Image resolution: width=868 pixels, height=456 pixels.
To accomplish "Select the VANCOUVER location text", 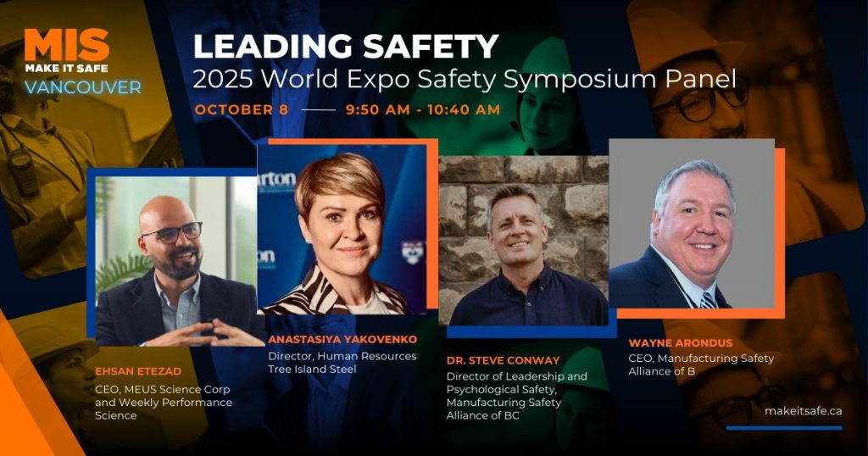I will 82,87.
